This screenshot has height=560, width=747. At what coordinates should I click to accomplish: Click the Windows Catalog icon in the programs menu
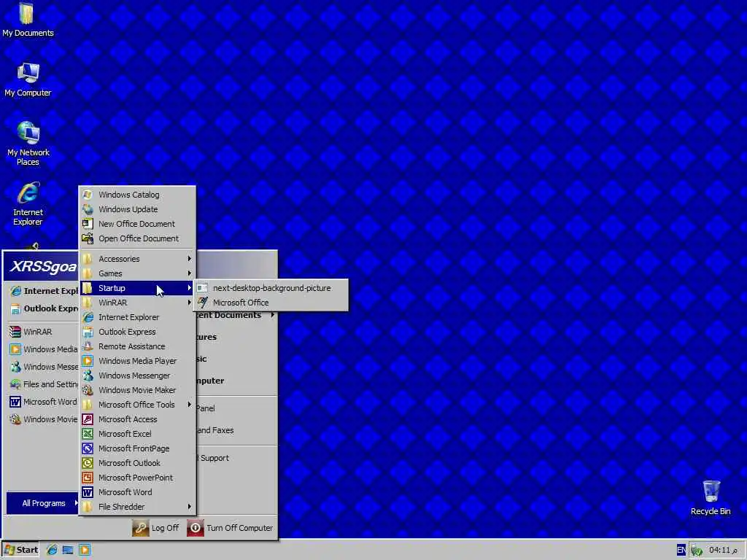pyautogui.click(x=88, y=195)
